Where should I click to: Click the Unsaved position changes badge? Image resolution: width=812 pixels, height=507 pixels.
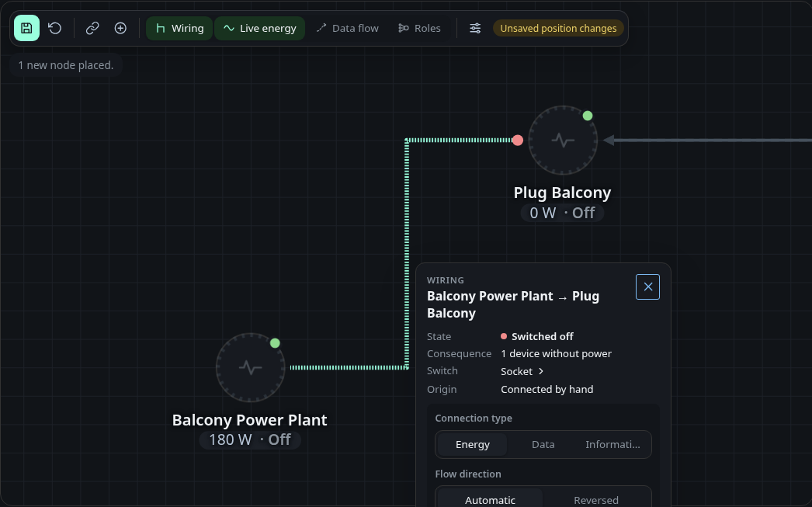[558, 28]
